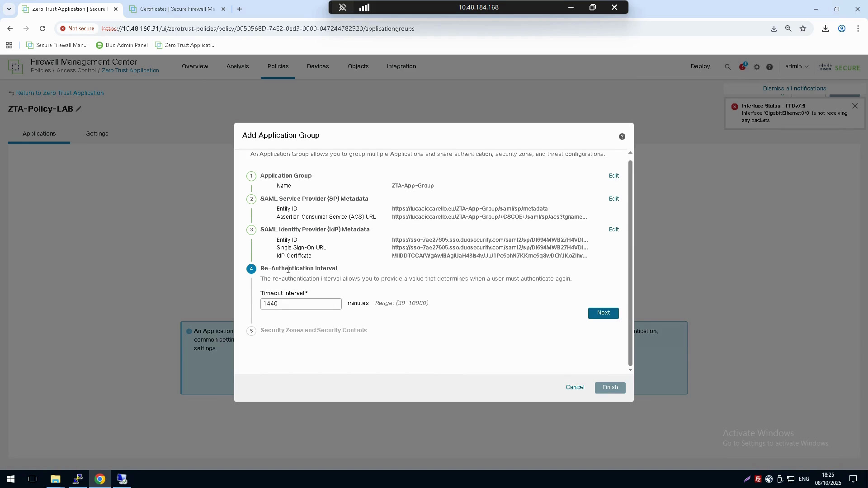Screen dimensions: 868x488
Task: Close the Interface Status notification
Action: coord(854,106)
